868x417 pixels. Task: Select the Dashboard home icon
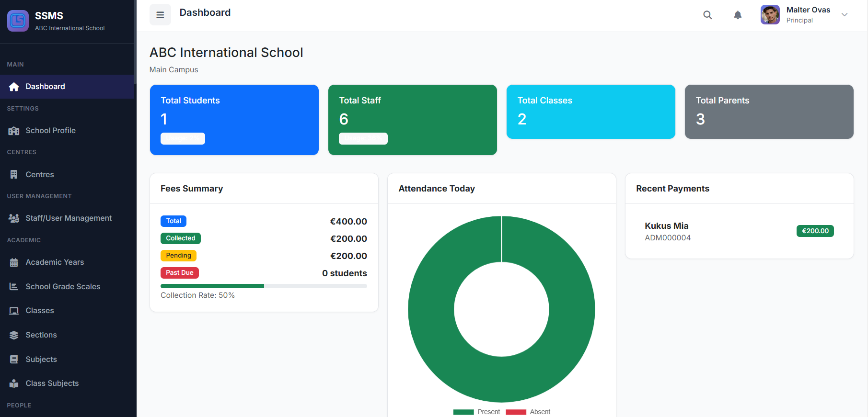click(x=14, y=87)
